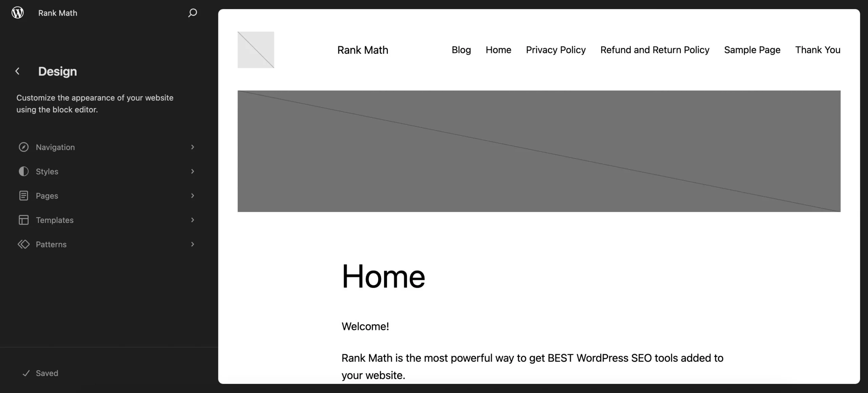Click the Navigation panel icon
The height and width of the screenshot is (393, 868).
(x=23, y=147)
